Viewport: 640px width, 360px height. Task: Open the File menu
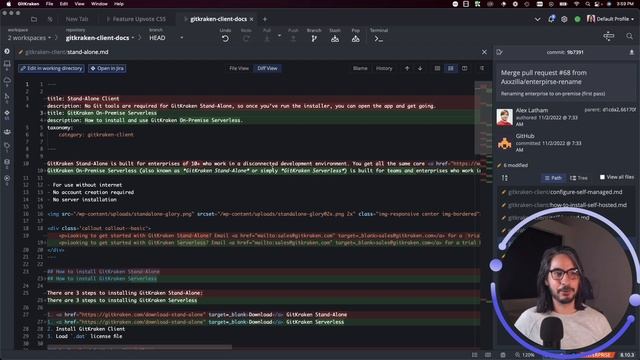pyautogui.click(x=49, y=4)
